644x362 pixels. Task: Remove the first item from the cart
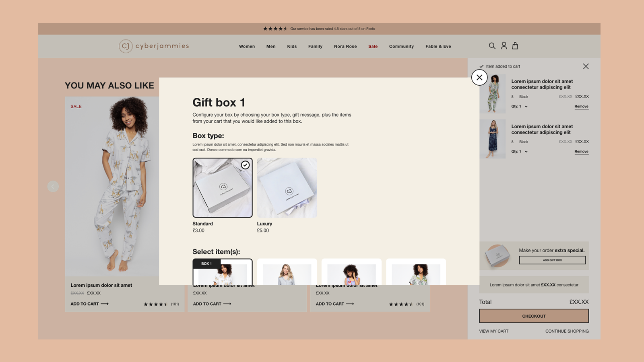point(581,106)
